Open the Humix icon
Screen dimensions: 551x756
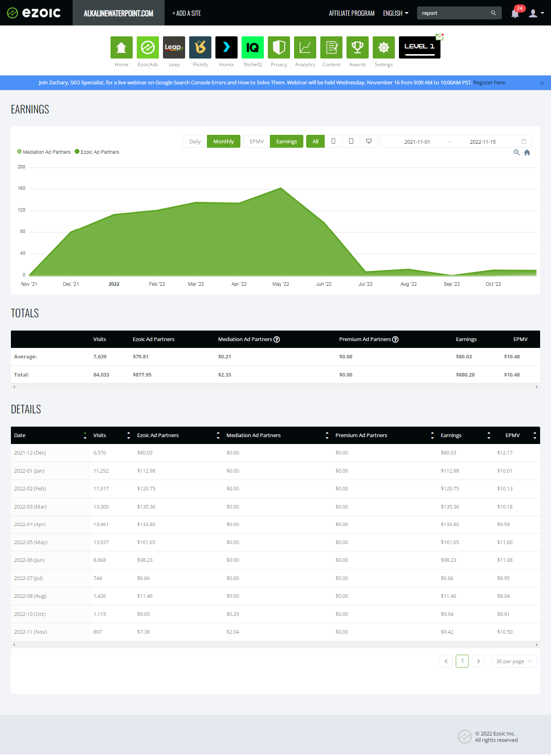coord(226,47)
